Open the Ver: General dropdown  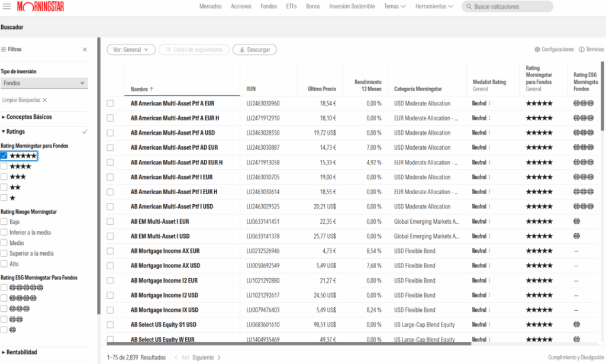tap(131, 50)
